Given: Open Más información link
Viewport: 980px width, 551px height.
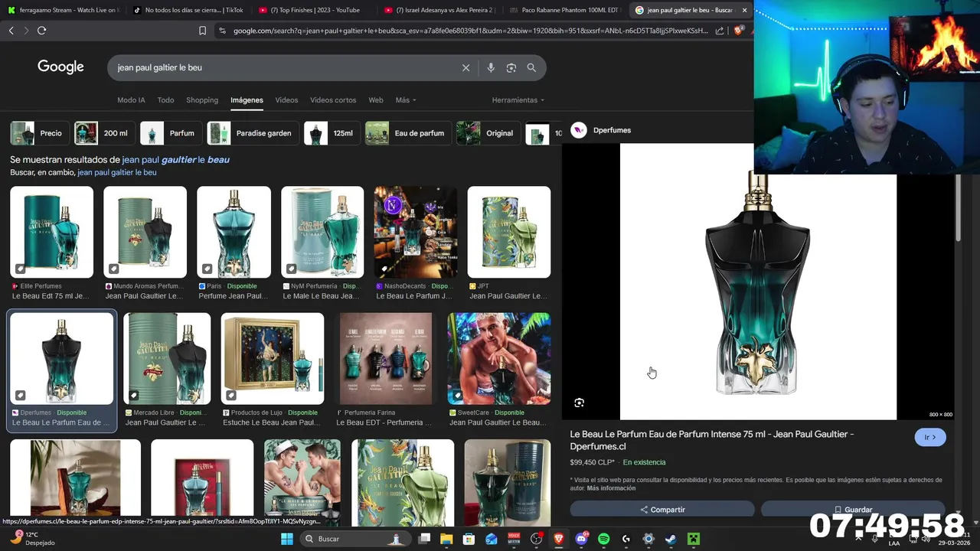Looking at the screenshot, I should tap(611, 488).
